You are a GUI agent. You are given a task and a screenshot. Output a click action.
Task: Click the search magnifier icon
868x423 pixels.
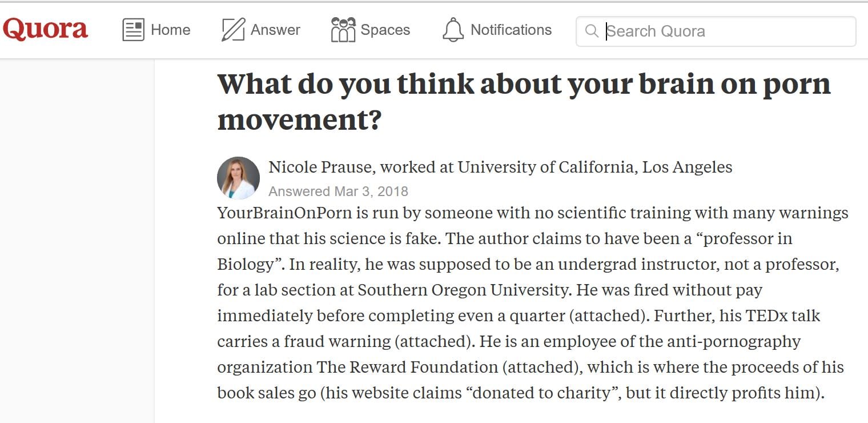pyautogui.click(x=592, y=31)
